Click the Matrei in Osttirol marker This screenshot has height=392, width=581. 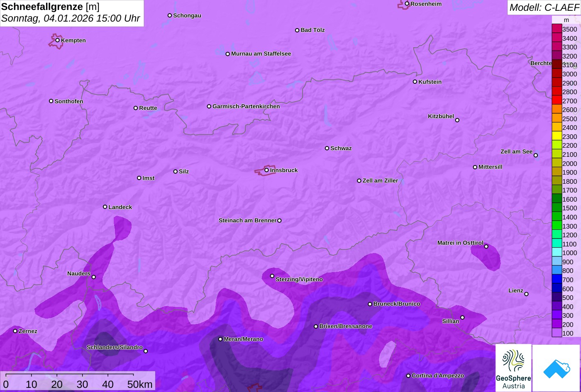pos(486,246)
